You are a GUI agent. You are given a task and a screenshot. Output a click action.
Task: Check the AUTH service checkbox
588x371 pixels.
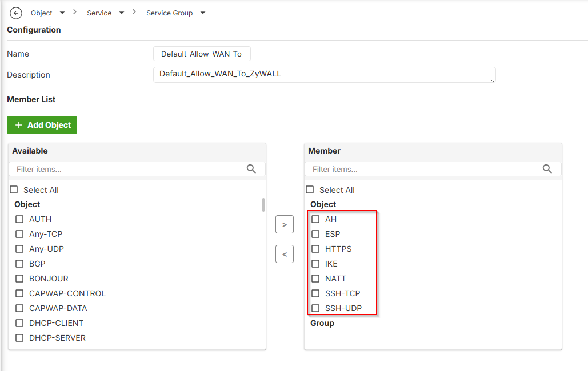click(19, 219)
